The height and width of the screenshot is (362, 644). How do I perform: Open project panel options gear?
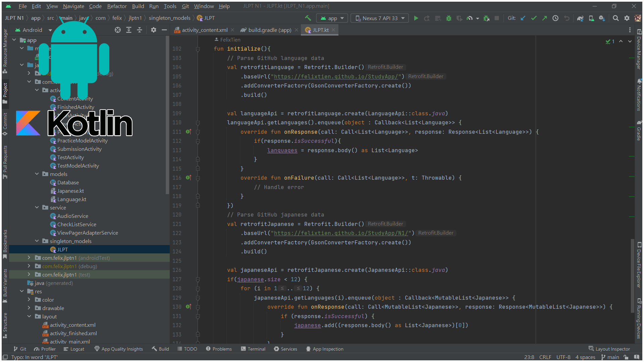pyautogui.click(x=154, y=30)
